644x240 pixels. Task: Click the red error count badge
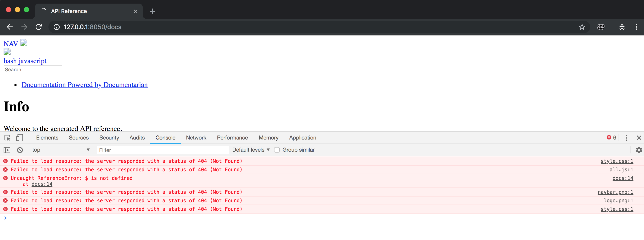[x=611, y=137]
